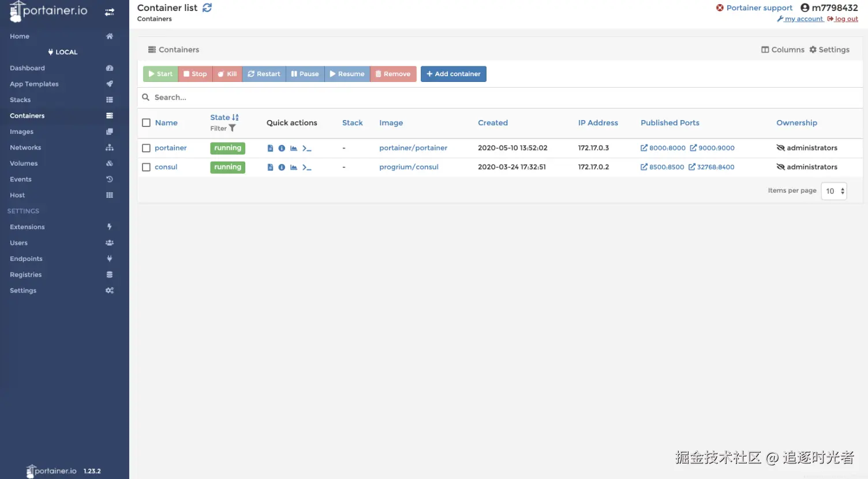Click the State filter funnel icon

(x=232, y=128)
